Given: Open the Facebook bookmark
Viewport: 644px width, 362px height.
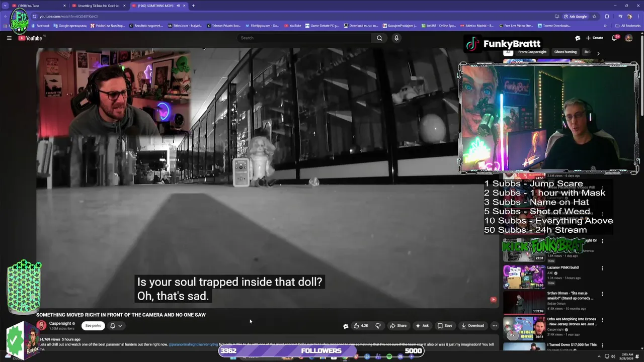Looking at the screenshot, I should point(41,26).
